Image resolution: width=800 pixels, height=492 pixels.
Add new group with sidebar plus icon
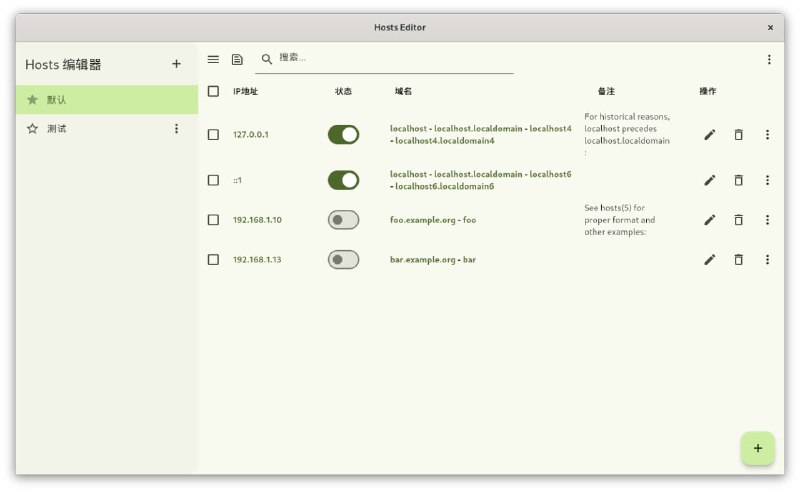176,64
